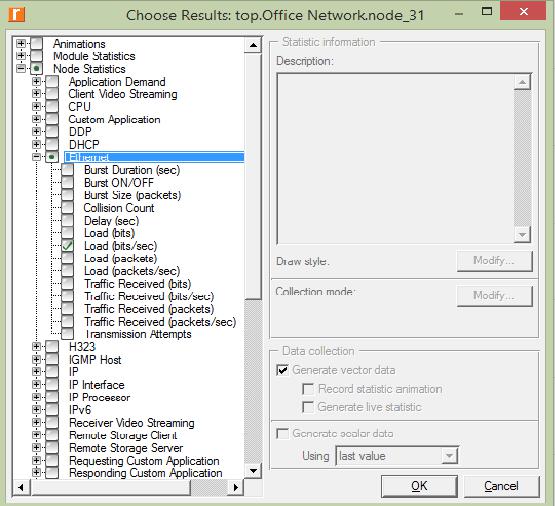Image resolution: width=555 pixels, height=506 pixels.
Task: Click Modify button for Collection mode
Action: coord(494,296)
